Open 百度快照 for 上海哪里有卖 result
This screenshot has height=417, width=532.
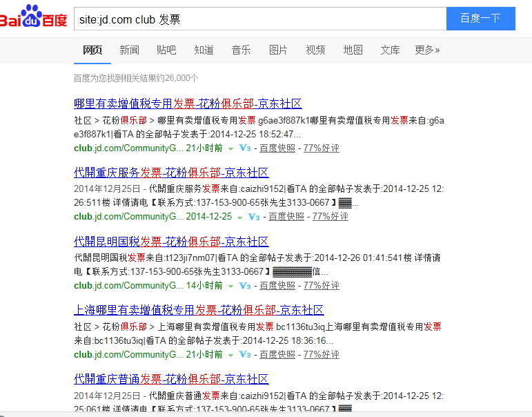(277, 355)
